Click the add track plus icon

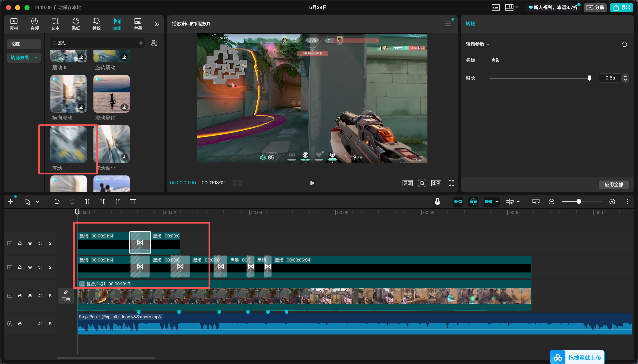pos(11,201)
